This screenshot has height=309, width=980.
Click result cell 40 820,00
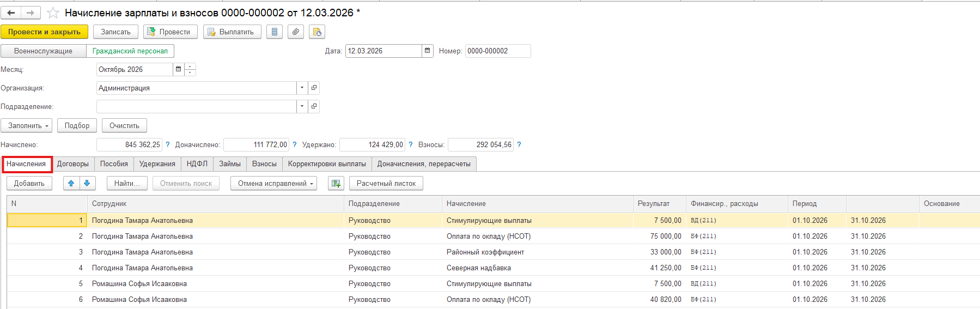(x=660, y=300)
